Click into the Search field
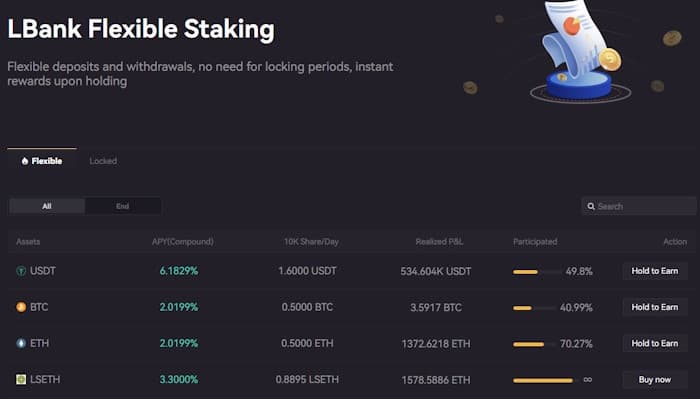This screenshot has width=700, height=399. point(639,206)
